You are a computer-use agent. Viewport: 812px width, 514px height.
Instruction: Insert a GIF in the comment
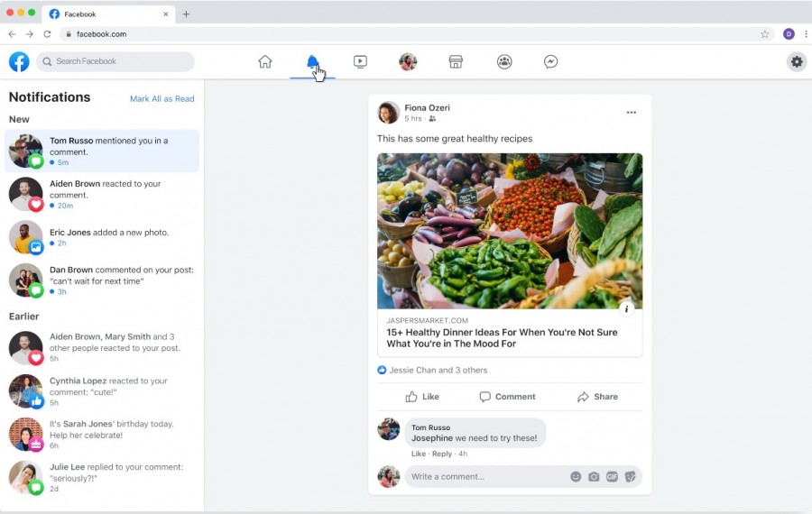pos(612,476)
